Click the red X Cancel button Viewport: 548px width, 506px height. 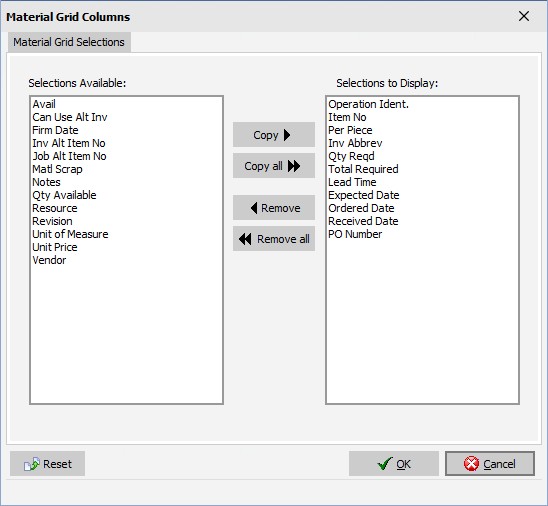click(x=490, y=463)
